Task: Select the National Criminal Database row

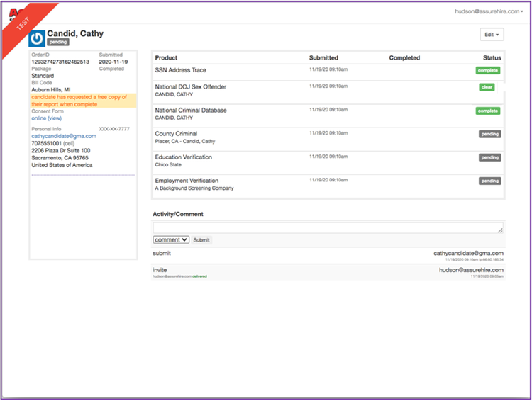Action: (x=191, y=111)
